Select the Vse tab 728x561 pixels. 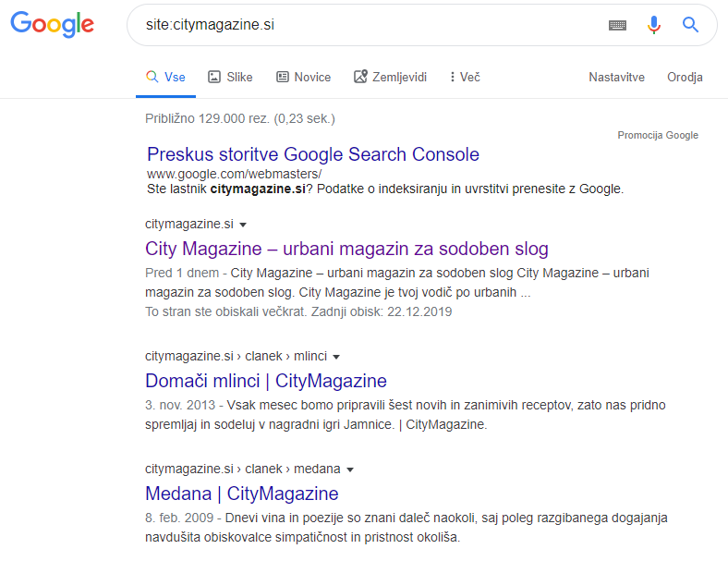point(165,77)
